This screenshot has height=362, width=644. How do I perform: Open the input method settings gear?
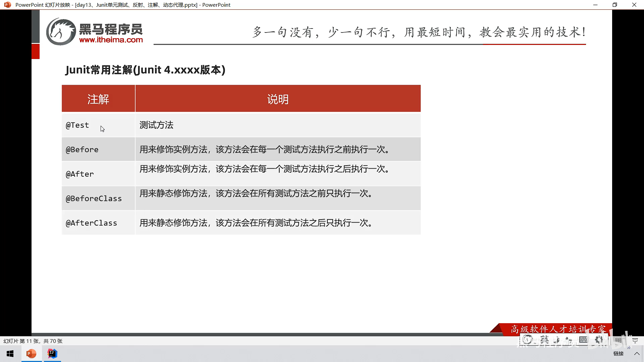tap(599, 340)
